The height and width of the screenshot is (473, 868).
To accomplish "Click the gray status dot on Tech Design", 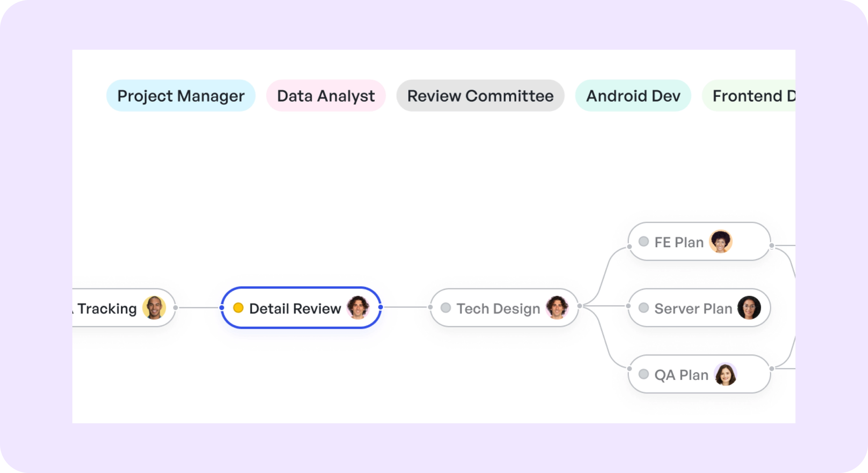I will coord(446,308).
